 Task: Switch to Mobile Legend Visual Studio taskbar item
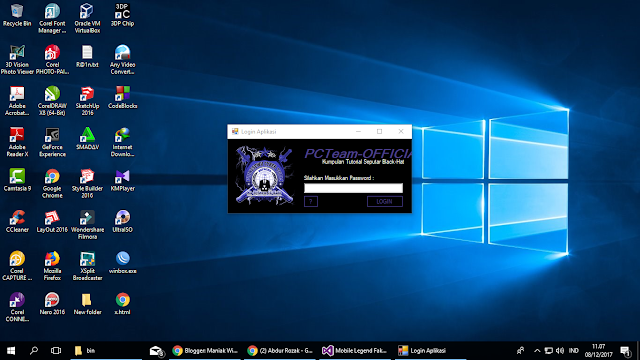pos(355,351)
